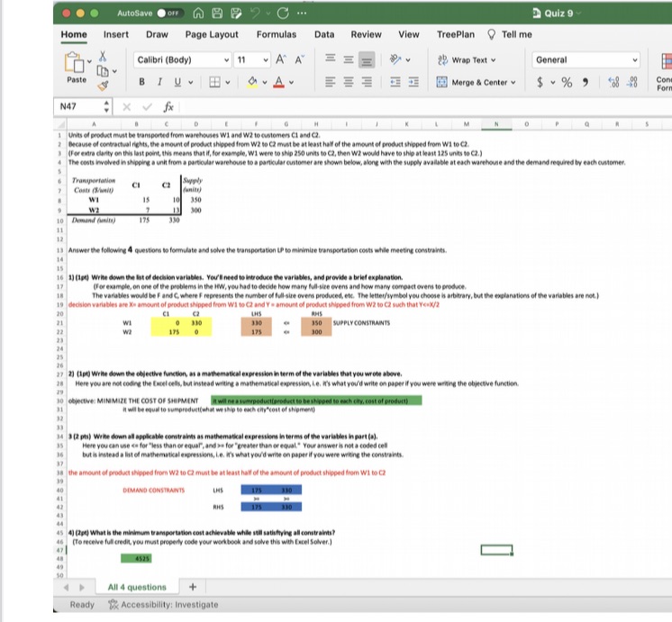672x622 pixels.
Task: Click the Save As icon beside Save
Action: click(x=236, y=14)
